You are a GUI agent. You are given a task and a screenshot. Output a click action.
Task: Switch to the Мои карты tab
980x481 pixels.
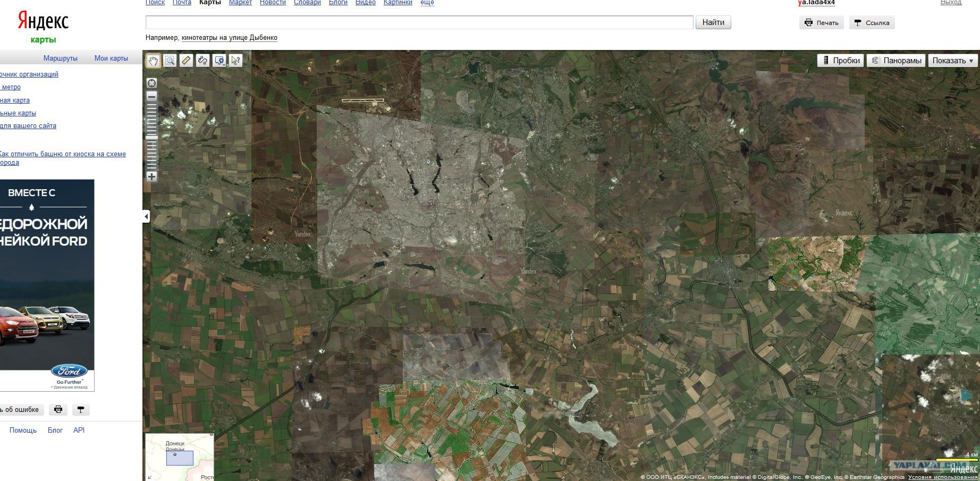(111, 58)
